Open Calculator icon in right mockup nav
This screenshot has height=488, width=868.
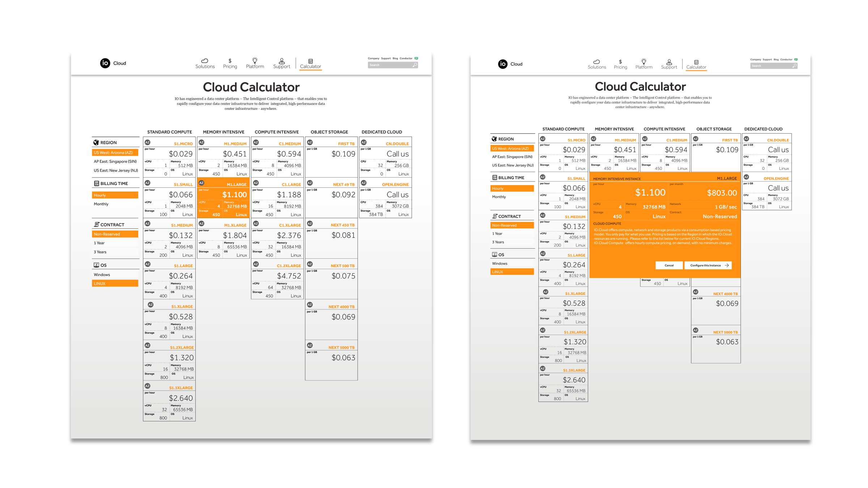coord(696,62)
